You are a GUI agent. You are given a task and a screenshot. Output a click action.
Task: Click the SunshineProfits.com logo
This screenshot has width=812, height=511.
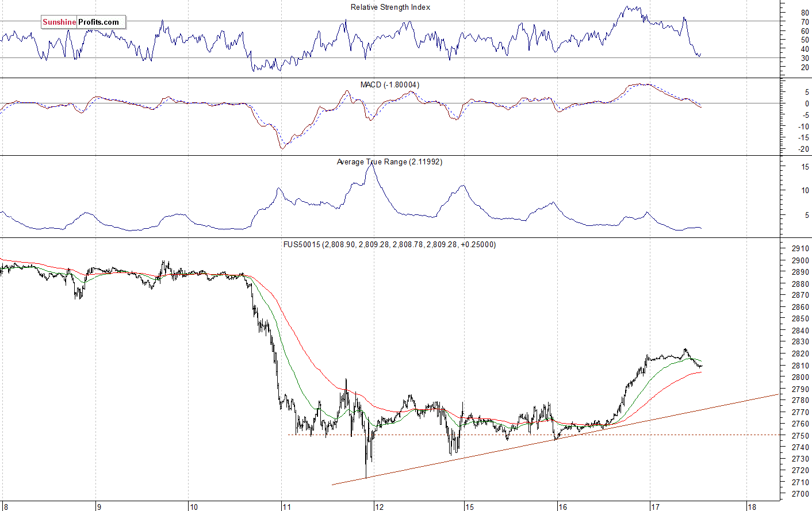tap(83, 22)
